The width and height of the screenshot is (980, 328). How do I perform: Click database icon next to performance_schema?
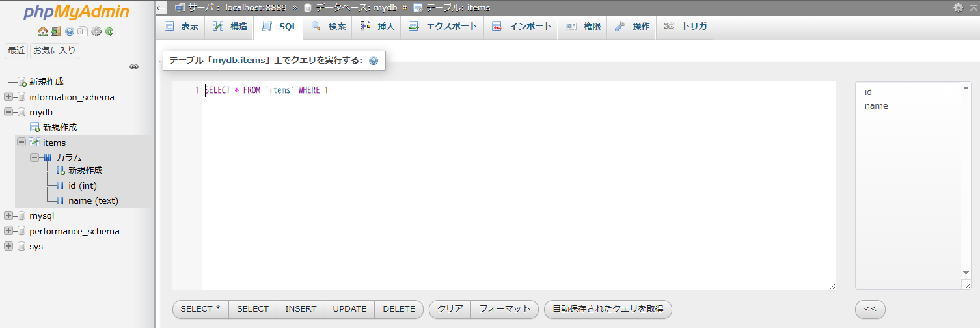click(x=22, y=231)
